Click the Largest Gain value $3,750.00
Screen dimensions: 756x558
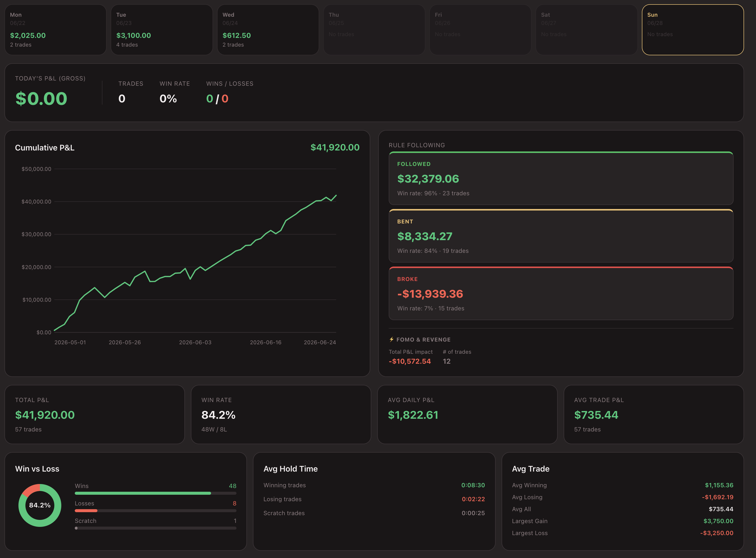[x=719, y=521]
